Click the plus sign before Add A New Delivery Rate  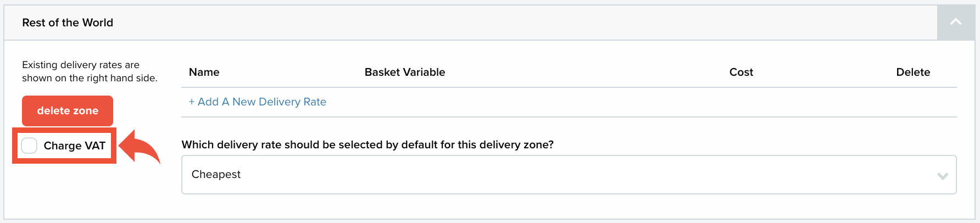[x=192, y=102]
